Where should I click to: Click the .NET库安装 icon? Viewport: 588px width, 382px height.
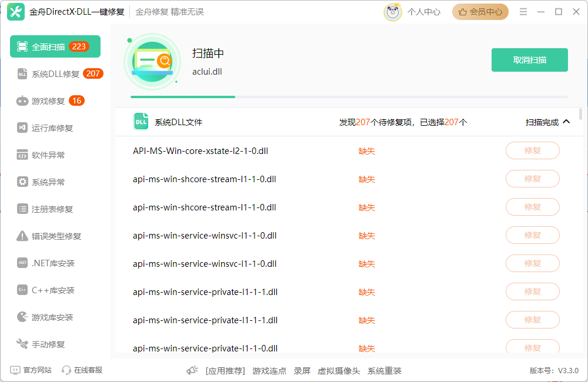point(22,263)
